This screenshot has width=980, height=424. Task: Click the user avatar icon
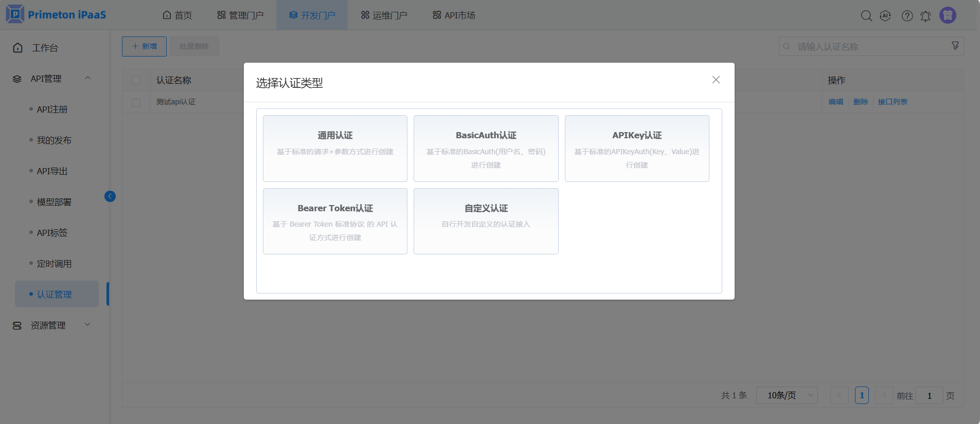[x=948, y=15]
